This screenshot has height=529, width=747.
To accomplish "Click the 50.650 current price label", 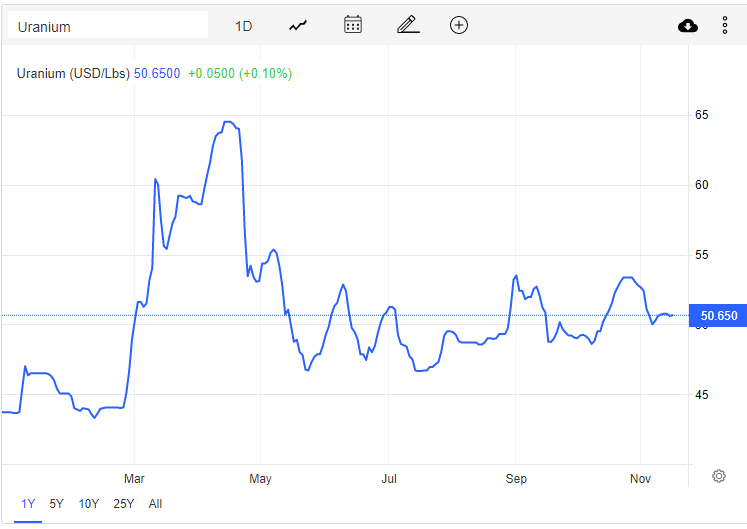I will click(x=718, y=315).
